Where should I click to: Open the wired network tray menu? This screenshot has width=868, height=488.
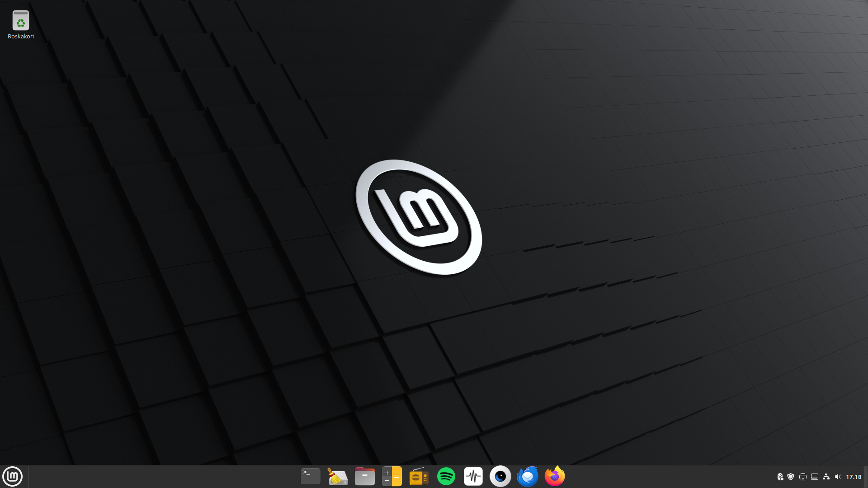826,477
